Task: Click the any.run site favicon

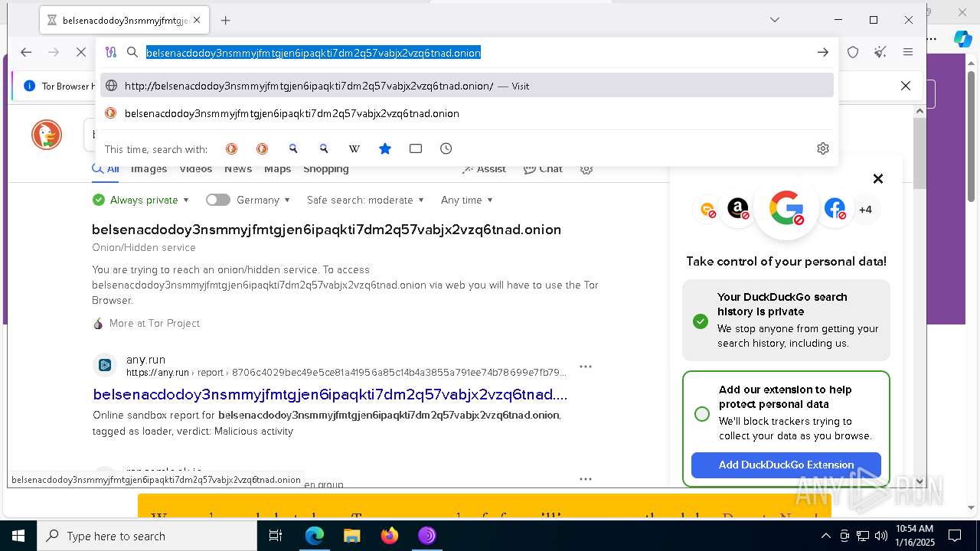Action: (x=105, y=365)
